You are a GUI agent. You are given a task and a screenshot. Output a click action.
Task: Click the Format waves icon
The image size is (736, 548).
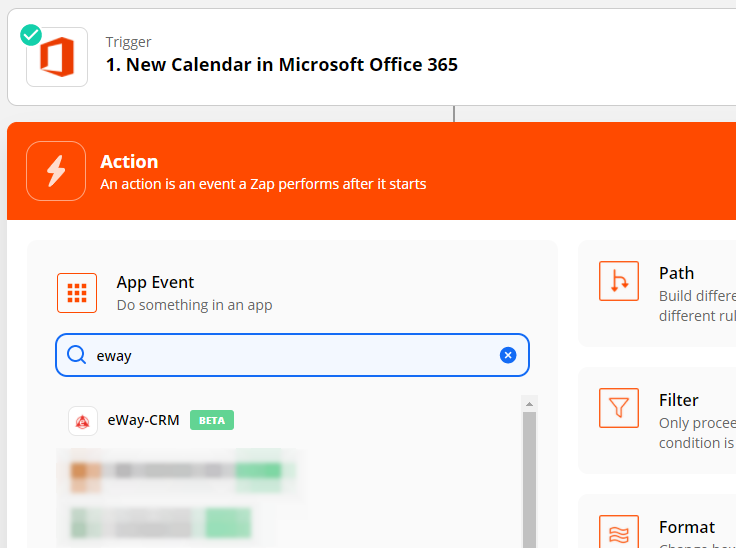click(619, 532)
